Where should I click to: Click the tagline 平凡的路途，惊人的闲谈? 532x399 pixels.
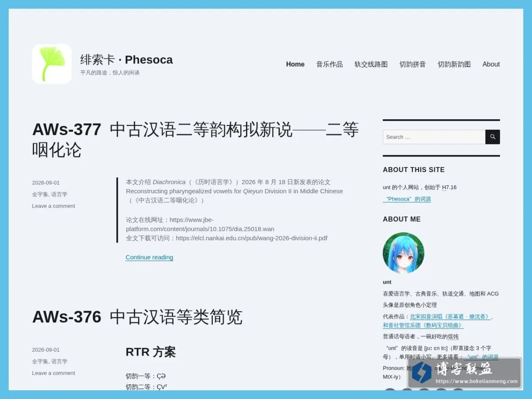click(110, 73)
